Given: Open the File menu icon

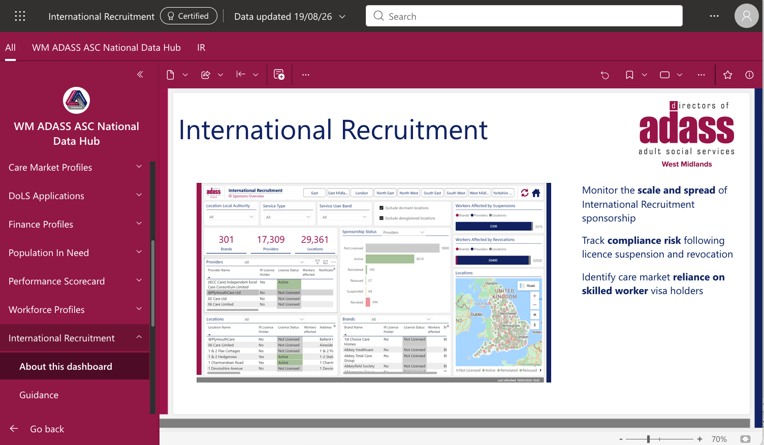Looking at the screenshot, I should [x=170, y=75].
